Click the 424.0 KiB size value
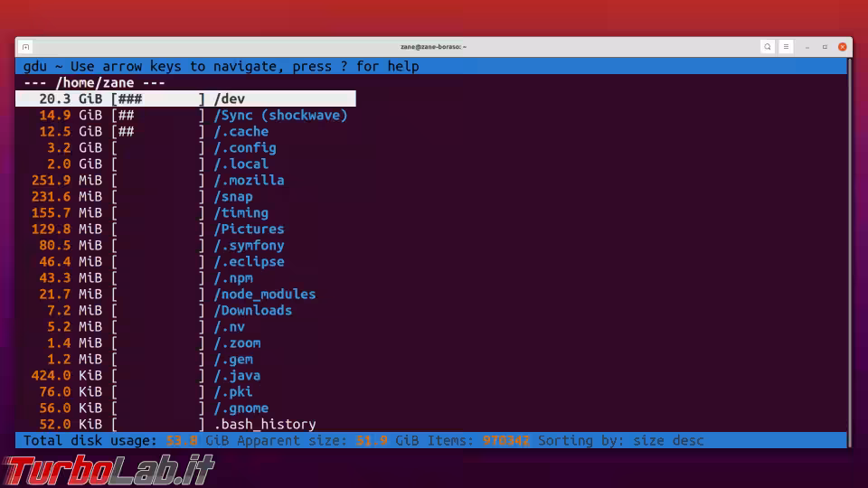This screenshot has width=868, height=488. pyautogui.click(x=66, y=376)
